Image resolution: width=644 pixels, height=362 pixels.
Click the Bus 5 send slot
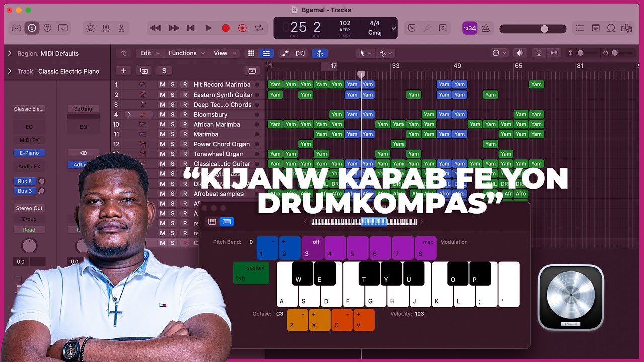[x=25, y=181]
